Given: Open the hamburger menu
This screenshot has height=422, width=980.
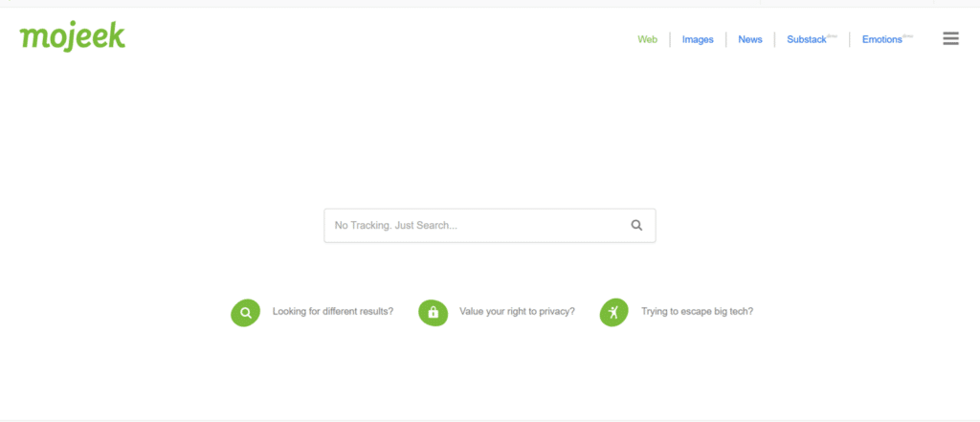Looking at the screenshot, I should 950,38.
